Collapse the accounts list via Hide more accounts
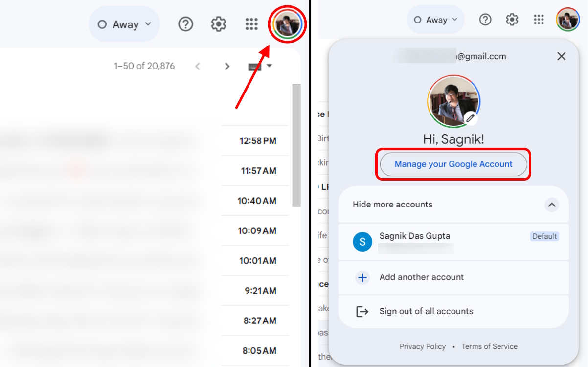 (x=392, y=205)
